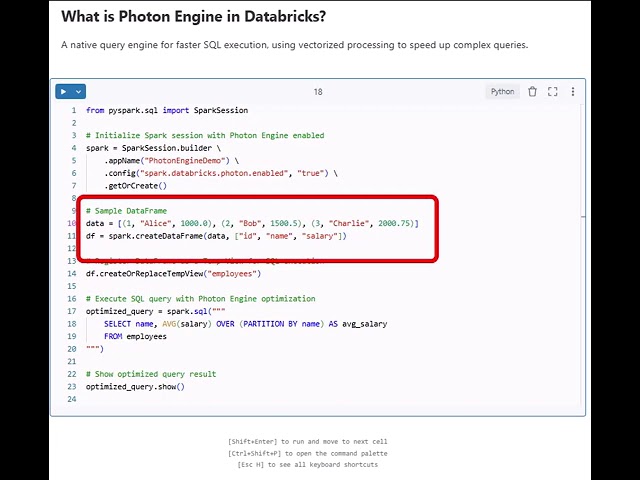Click the comment "Execute SQL query with Photon Engine optimization"
This screenshot has height=480, width=640.
coord(200,299)
